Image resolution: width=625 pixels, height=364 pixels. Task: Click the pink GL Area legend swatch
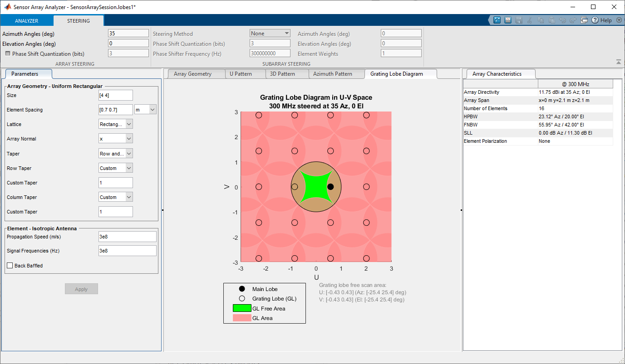[242, 318]
